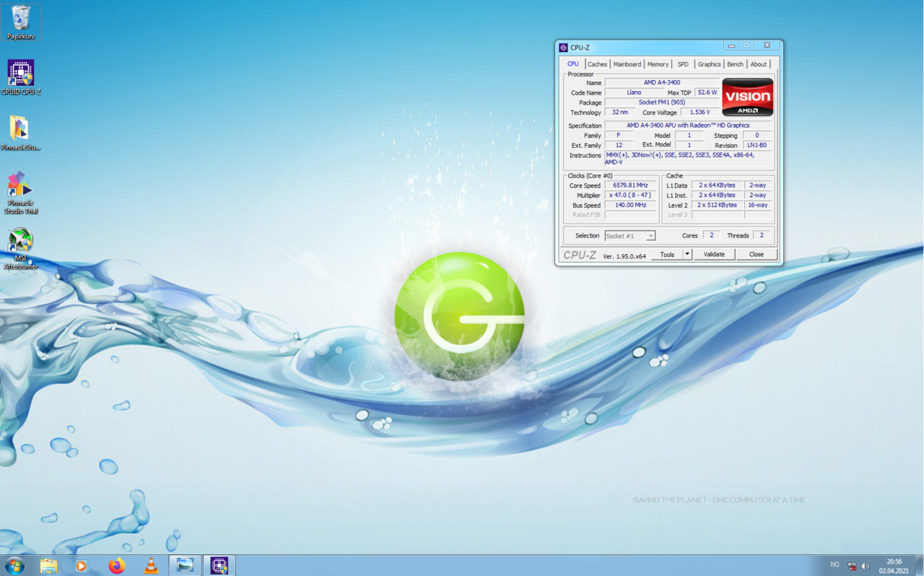Image resolution: width=924 pixels, height=576 pixels.
Task: Switch to the Mainboard tab
Action: (x=627, y=64)
